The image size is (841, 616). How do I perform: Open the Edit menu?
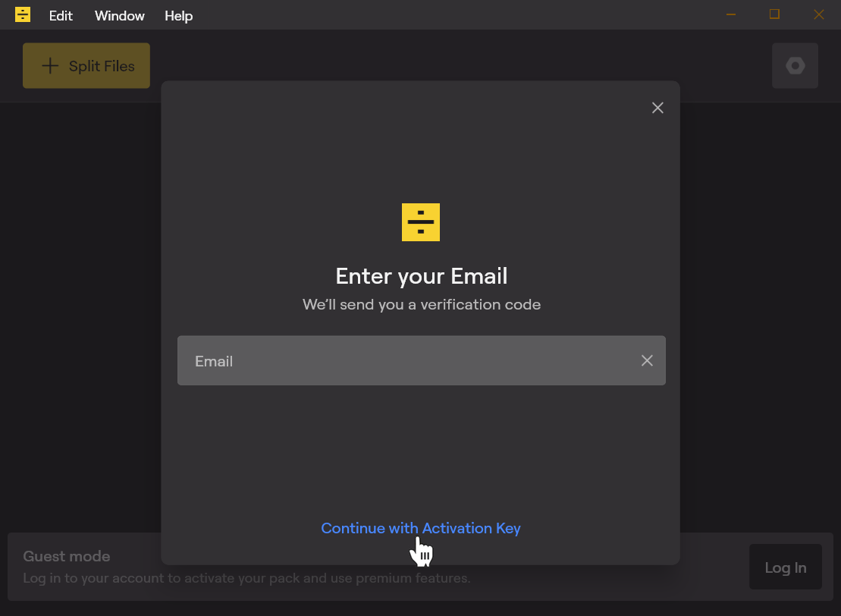click(61, 16)
